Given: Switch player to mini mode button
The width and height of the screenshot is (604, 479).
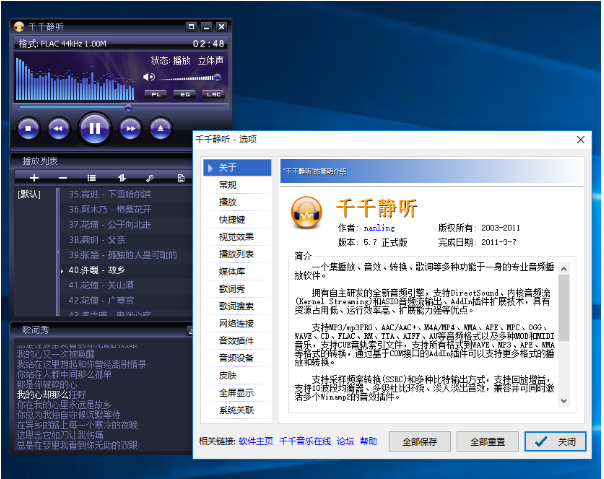Looking at the screenshot, I should (x=191, y=27).
